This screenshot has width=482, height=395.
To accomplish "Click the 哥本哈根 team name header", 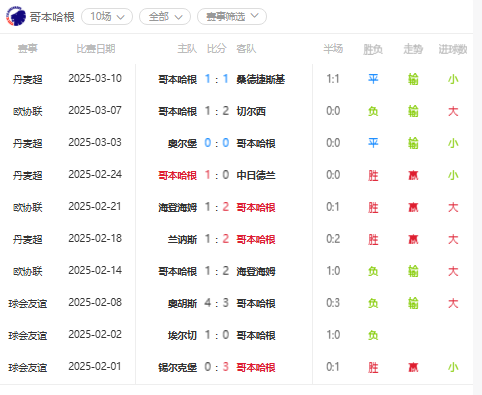I will [52, 17].
